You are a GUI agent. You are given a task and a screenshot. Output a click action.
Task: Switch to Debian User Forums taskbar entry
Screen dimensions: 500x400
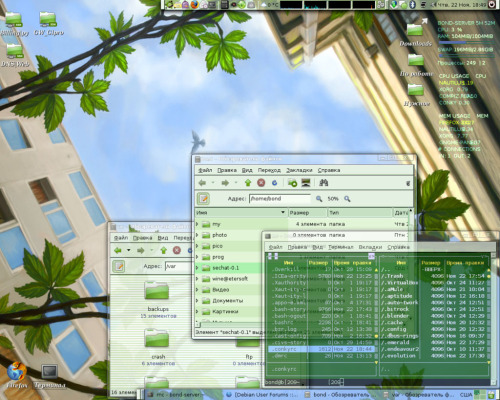(x=262, y=395)
